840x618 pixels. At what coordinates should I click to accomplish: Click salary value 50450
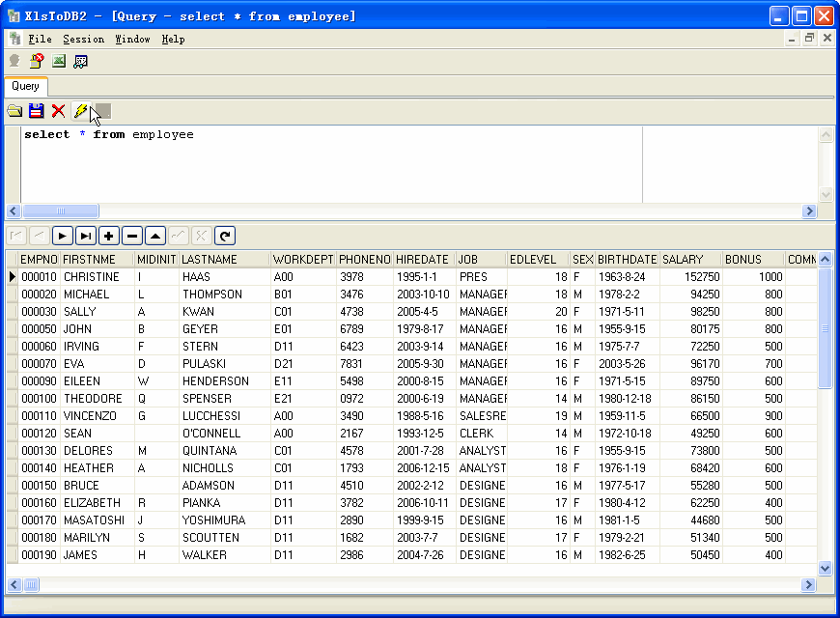(690, 555)
